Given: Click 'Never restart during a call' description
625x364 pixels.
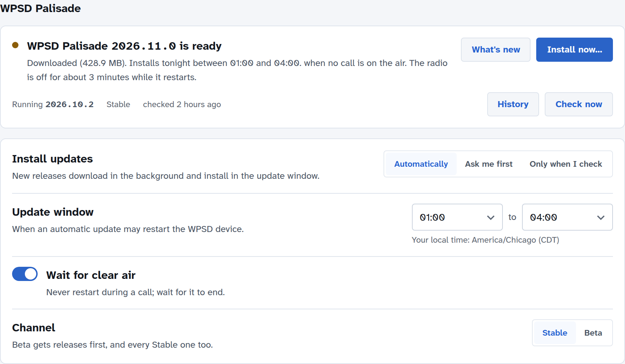Looking at the screenshot, I should coord(136,292).
